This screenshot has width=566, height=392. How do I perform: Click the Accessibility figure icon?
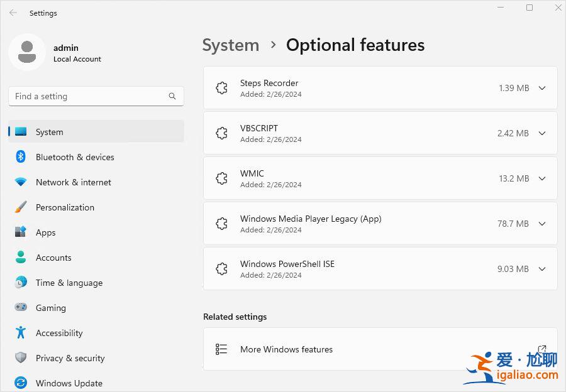(x=21, y=333)
